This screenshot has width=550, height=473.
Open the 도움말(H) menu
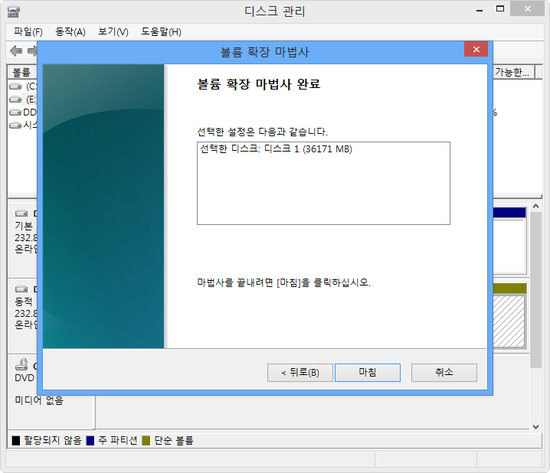(x=161, y=32)
